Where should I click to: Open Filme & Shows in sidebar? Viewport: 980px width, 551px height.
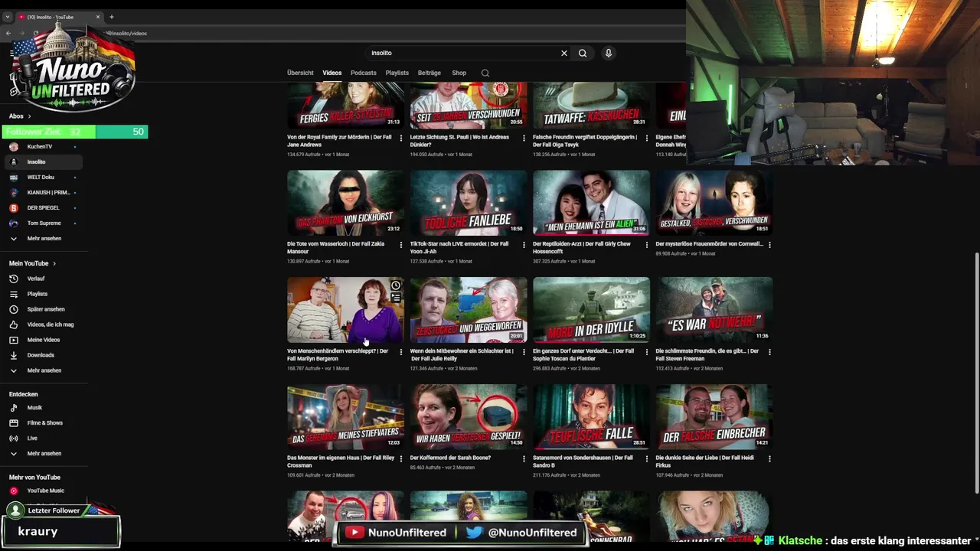44,423
